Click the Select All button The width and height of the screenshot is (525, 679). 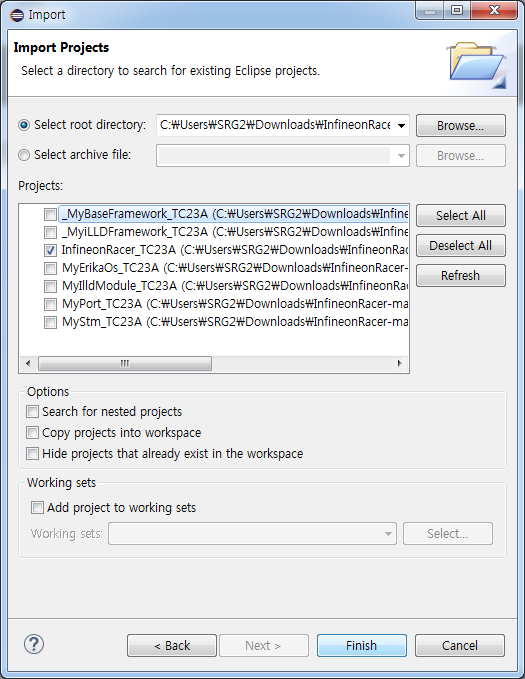tap(460, 216)
